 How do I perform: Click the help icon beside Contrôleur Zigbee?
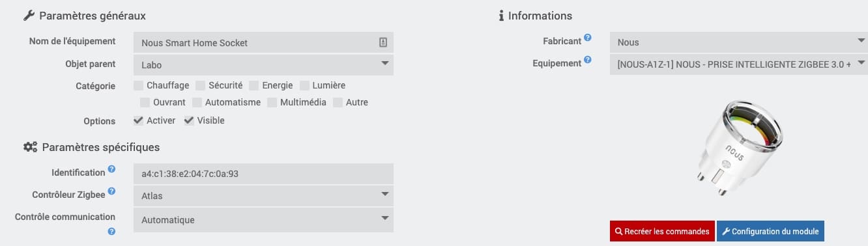pos(111,191)
